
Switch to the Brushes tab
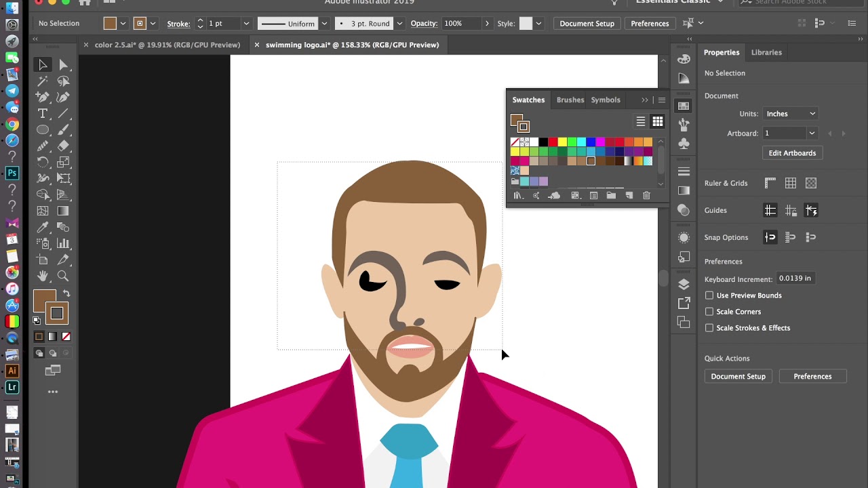pos(570,100)
